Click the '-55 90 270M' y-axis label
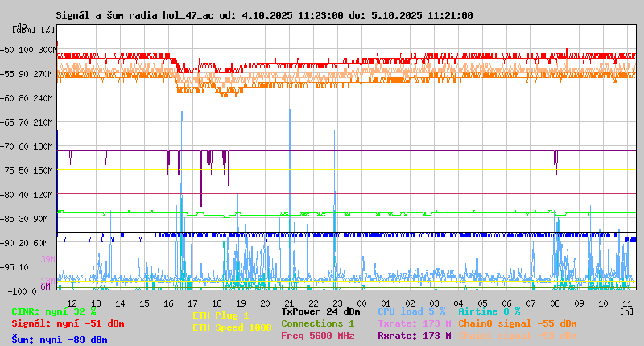 [x=27, y=74]
